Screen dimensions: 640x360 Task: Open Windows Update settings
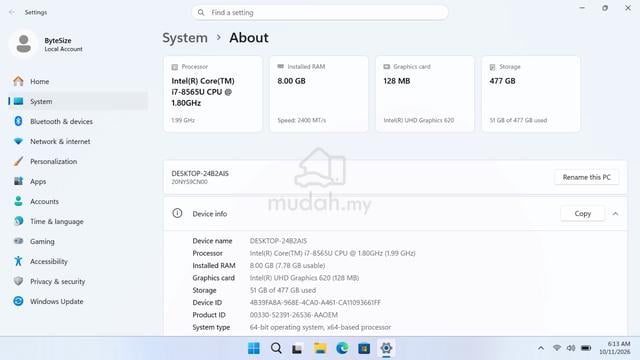click(78, 301)
